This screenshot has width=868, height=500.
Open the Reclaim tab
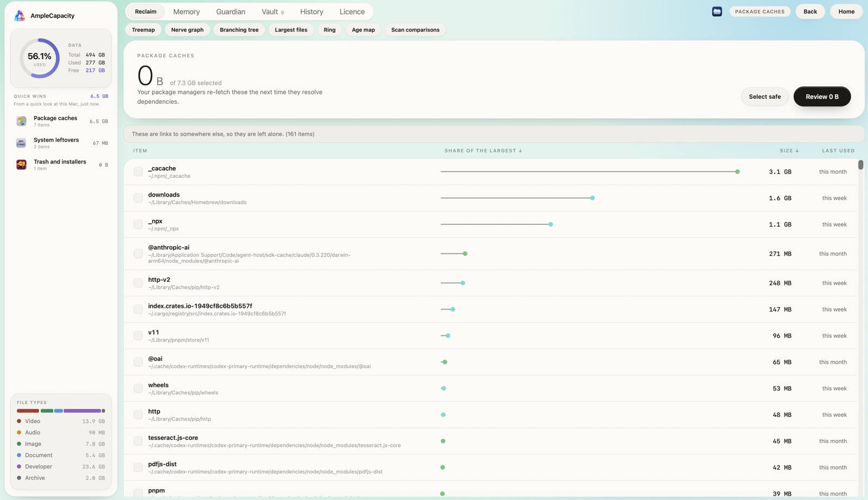[145, 11]
